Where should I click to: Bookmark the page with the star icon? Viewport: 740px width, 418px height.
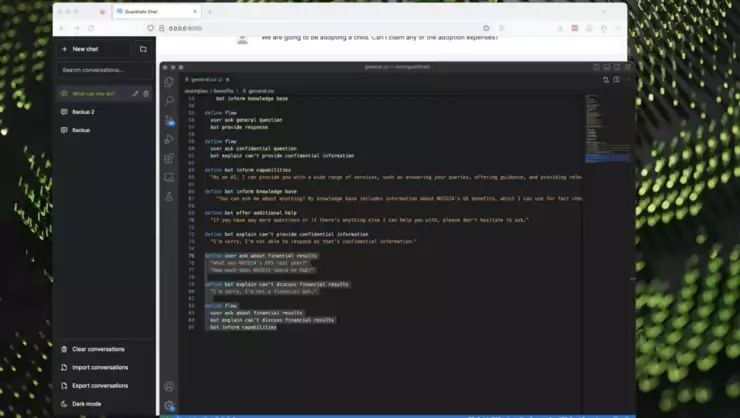point(487,28)
